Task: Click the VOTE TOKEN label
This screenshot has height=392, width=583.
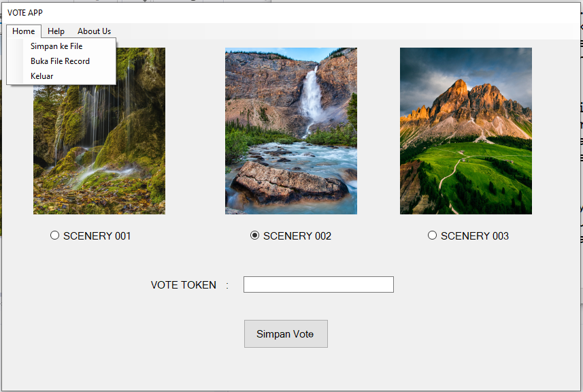Action: (x=184, y=285)
